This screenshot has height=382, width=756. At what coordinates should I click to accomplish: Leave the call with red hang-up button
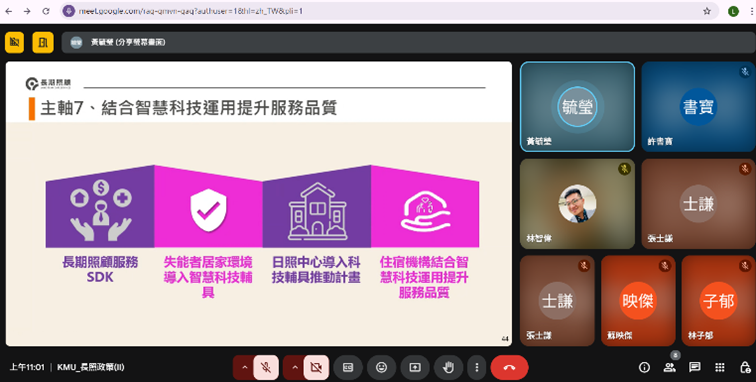point(509,368)
